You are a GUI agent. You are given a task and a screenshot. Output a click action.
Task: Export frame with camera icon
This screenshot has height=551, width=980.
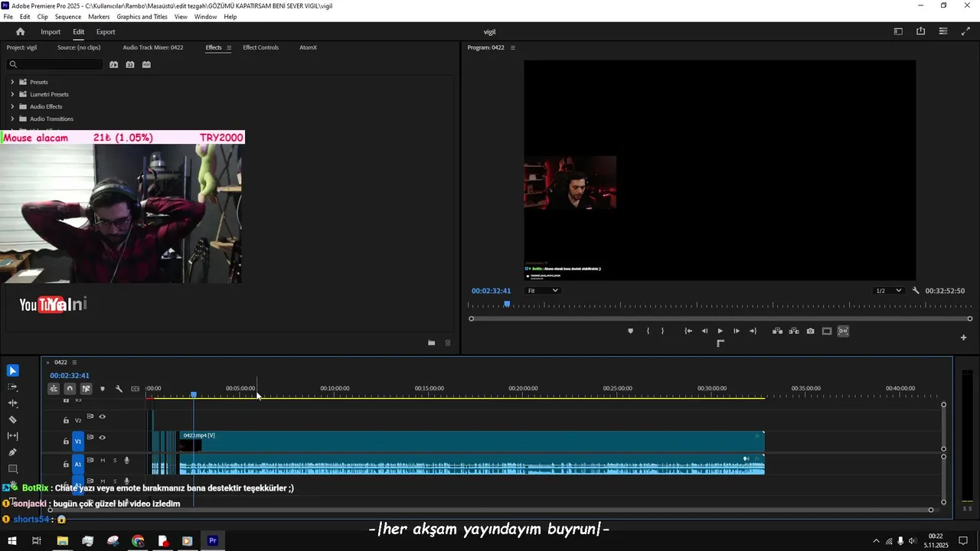click(x=811, y=331)
